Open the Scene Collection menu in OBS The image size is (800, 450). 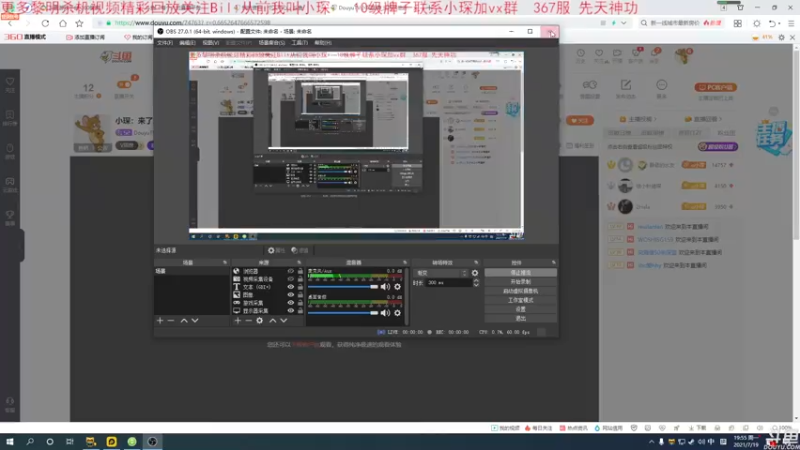click(x=271, y=43)
